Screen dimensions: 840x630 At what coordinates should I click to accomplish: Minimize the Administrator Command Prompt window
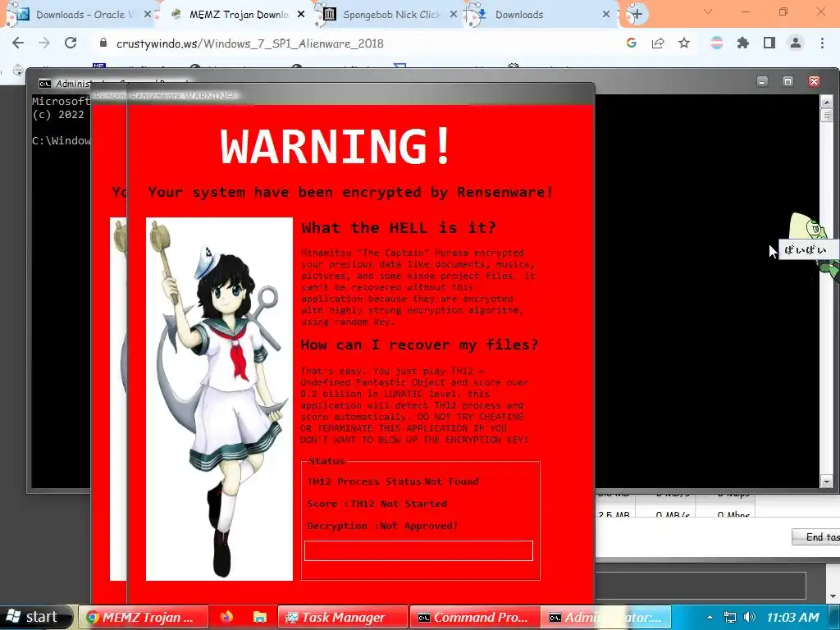click(x=762, y=81)
